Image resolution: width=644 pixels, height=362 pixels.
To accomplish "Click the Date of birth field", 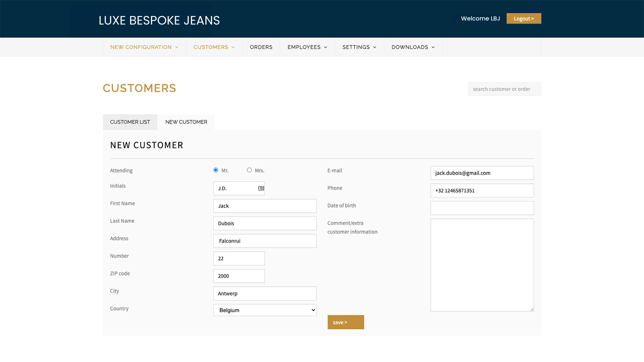I will 482,208.
